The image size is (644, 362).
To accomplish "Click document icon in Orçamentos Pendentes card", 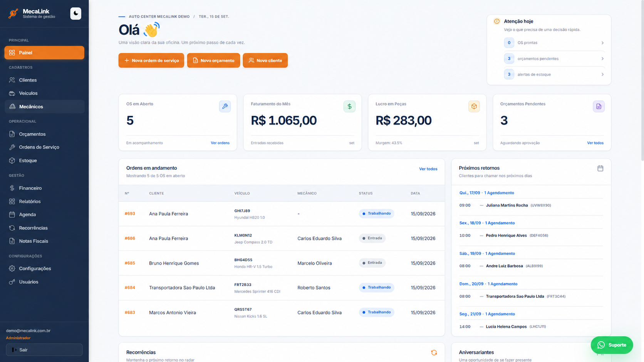I will (599, 106).
